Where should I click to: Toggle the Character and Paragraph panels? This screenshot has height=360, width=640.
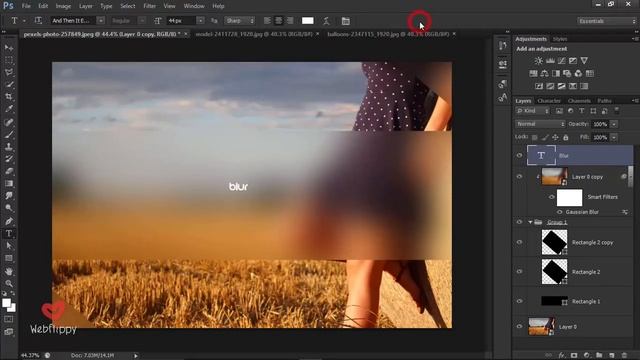pos(346,21)
